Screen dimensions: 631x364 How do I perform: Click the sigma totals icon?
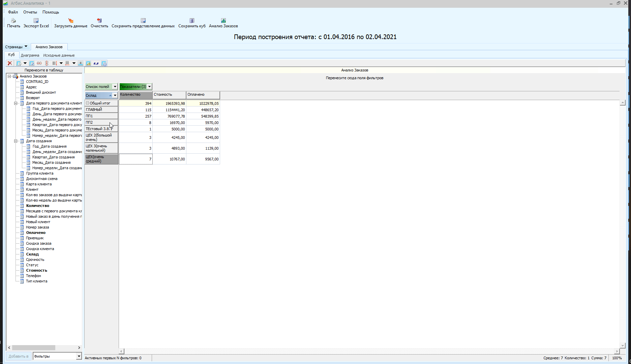(x=81, y=63)
